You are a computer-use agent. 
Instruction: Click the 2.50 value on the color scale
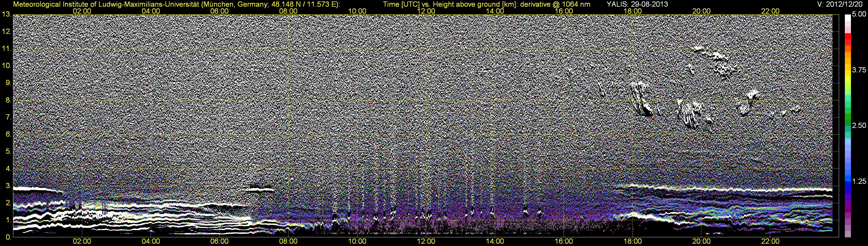point(859,126)
